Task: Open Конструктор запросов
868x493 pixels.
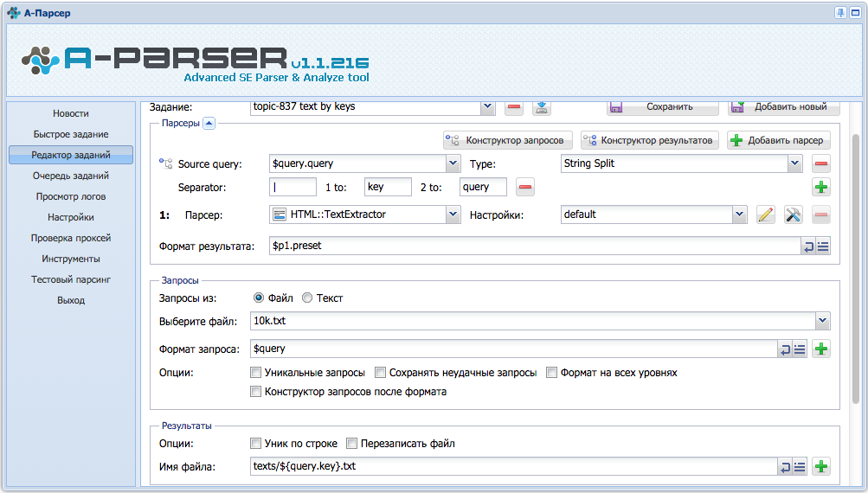Action: [x=508, y=140]
